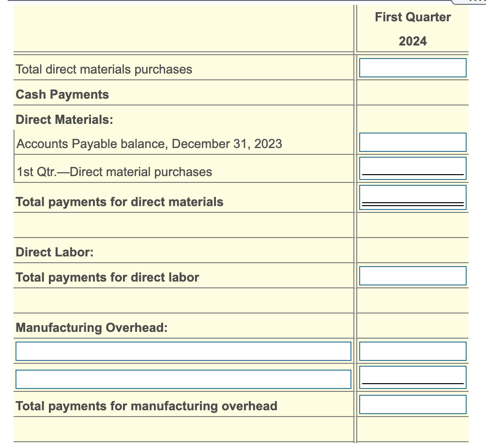Click the 1st Qtr. Direct material purchases amount field
Image resolution: width=486 pixels, height=448 pixels.
[412, 168]
